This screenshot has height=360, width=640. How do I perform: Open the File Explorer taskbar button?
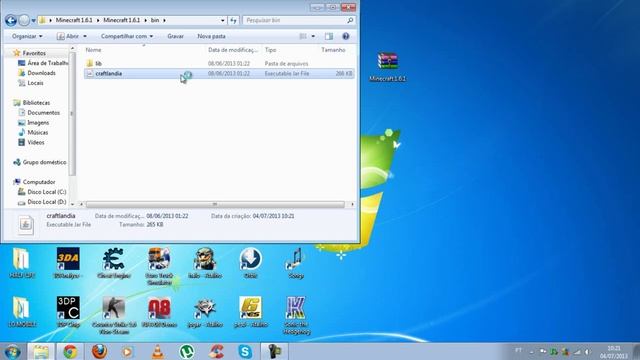click(x=41, y=351)
